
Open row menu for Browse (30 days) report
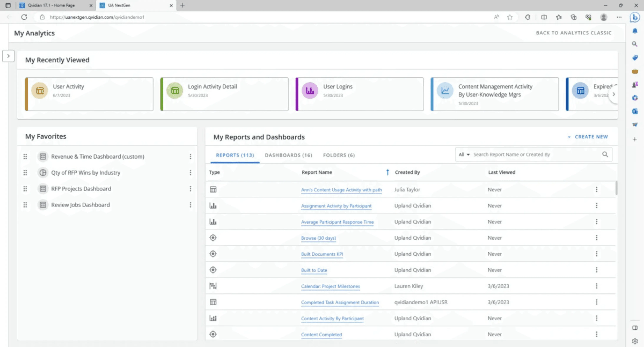click(597, 238)
